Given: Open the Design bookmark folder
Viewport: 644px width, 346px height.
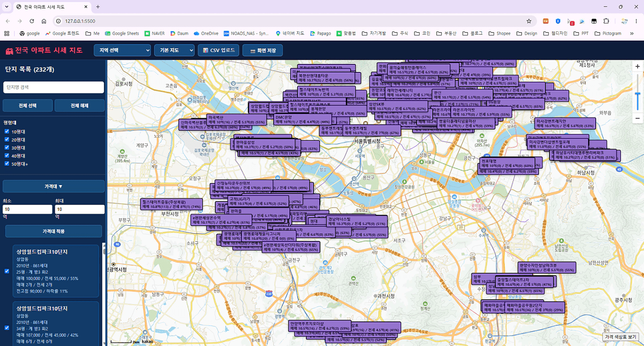Looking at the screenshot, I should click(x=527, y=33).
